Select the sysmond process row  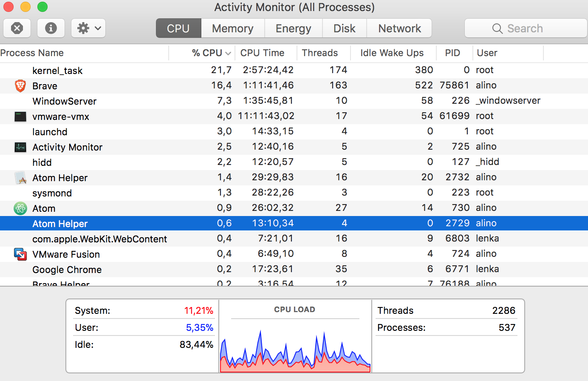(x=294, y=193)
